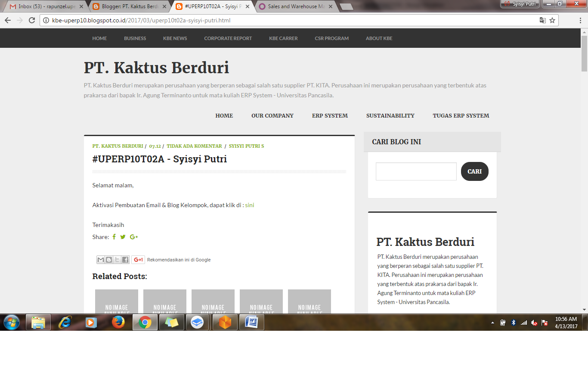Viewport: 588px width, 379px height.
Task: Email this post using the gray M icon
Action: click(101, 260)
